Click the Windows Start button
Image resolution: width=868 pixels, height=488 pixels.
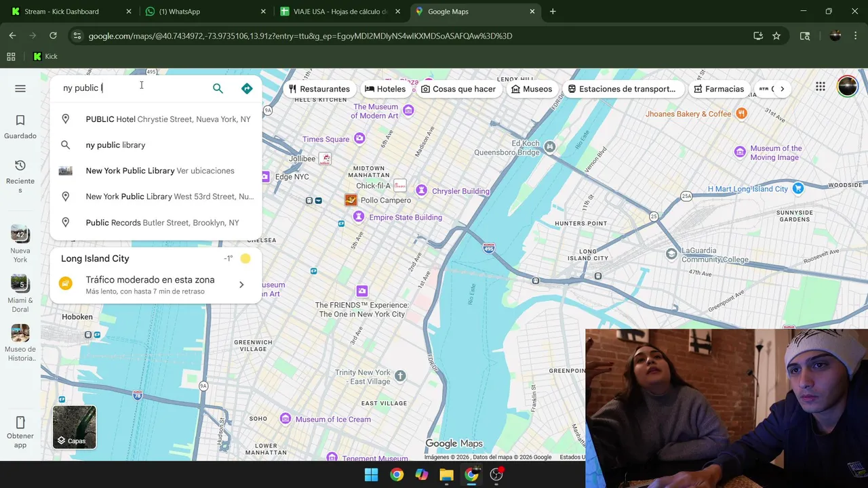(372, 474)
